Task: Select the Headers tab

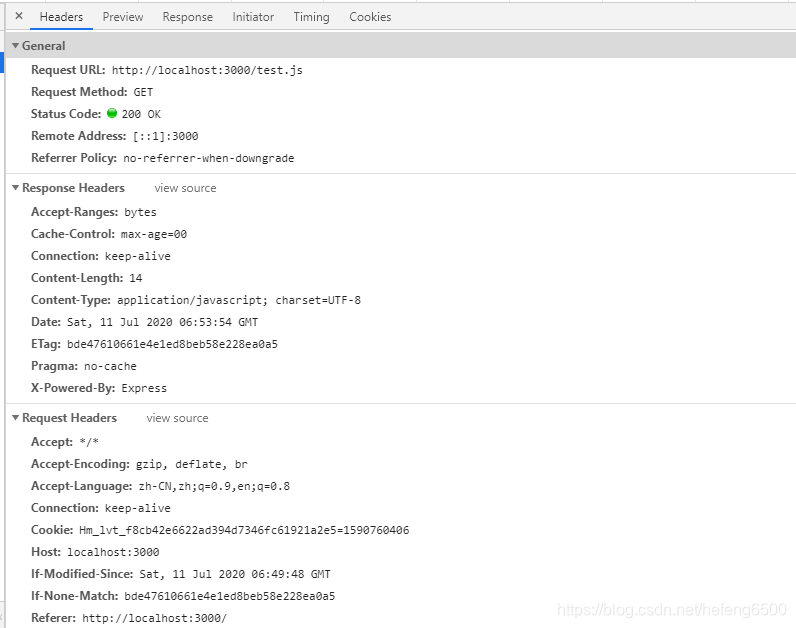Action: 61,17
